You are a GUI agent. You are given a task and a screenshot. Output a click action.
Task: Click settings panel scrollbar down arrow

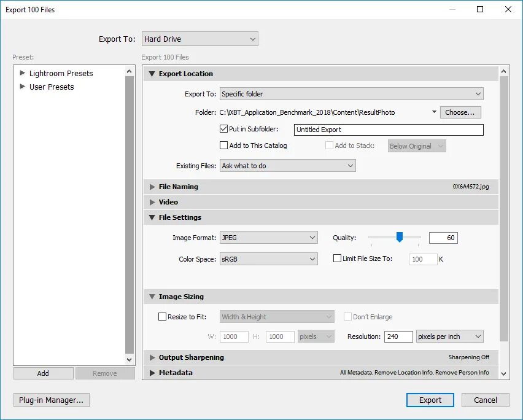coord(503,374)
